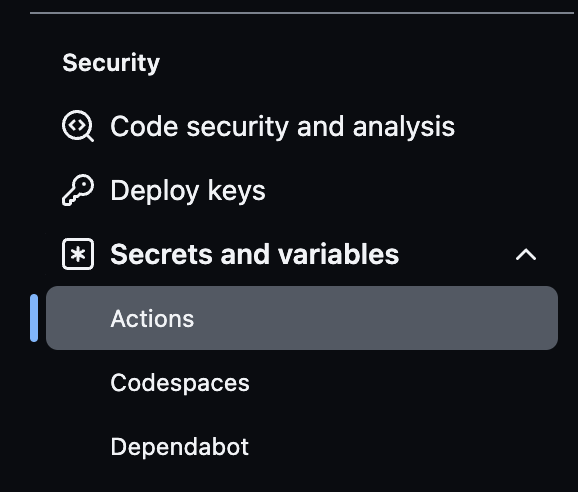The height and width of the screenshot is (492, 578).
Task: Click the asterisk box icon for Secrets
Action: tap(78, 254)
